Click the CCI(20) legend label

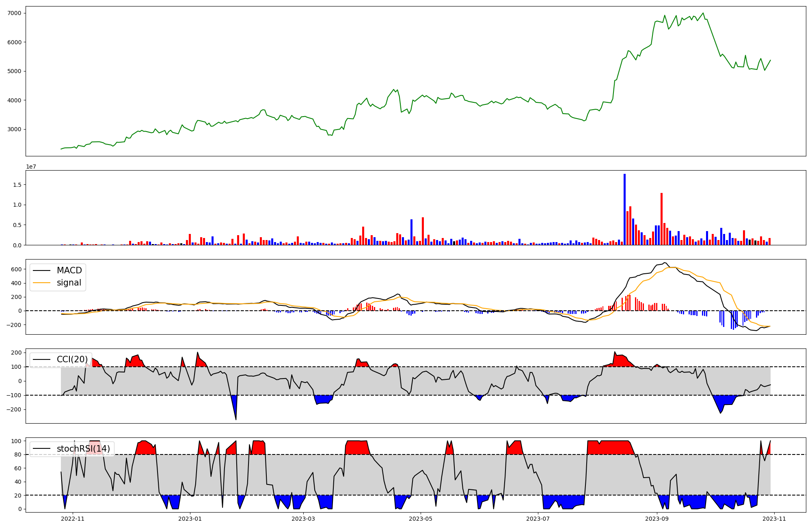click(x=72, y=359)
